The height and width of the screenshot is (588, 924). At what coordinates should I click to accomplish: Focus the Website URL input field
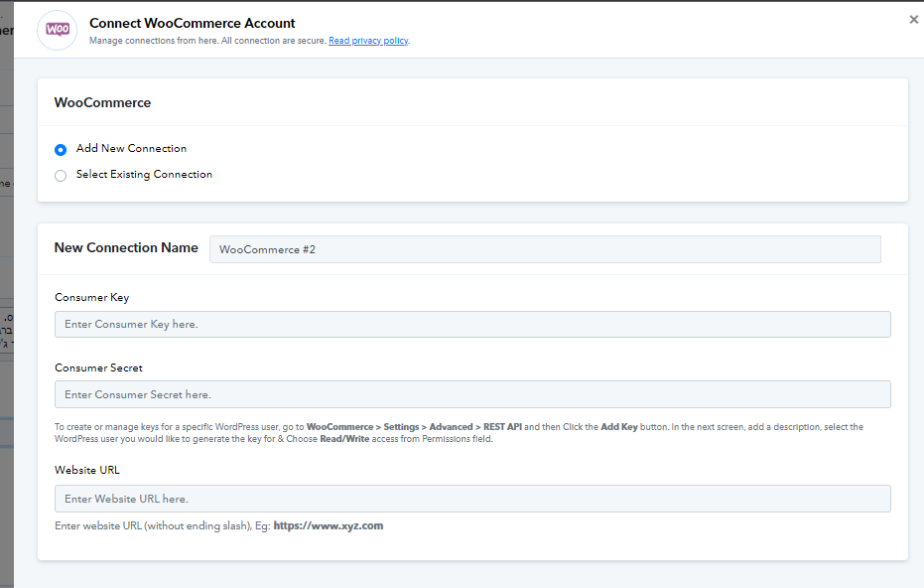[x=472, y=499]
